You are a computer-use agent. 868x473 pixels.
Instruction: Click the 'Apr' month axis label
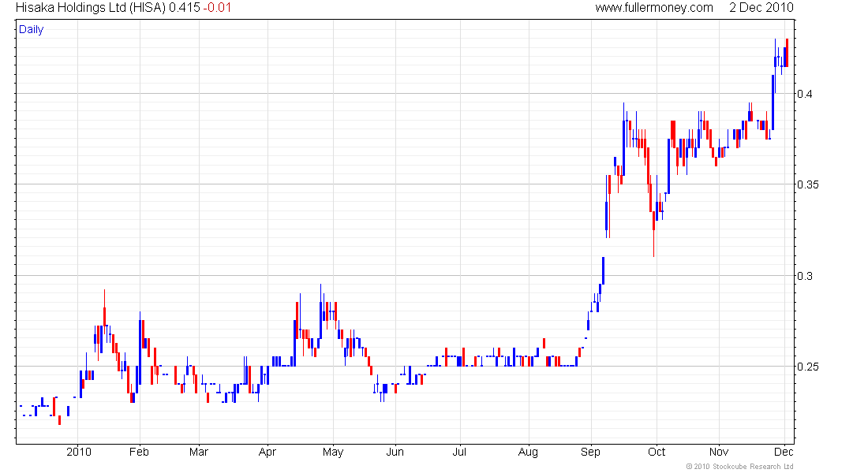[x=268, y=452]
